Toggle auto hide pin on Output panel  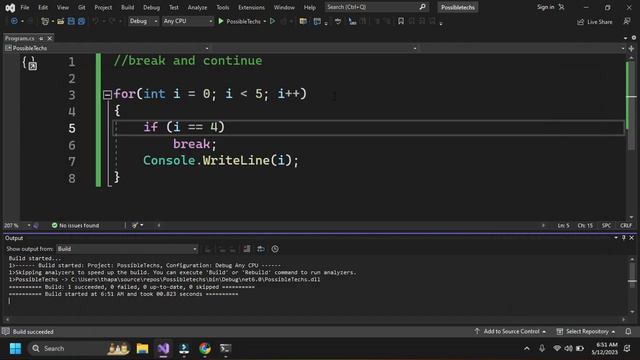pyautogui.click(x=624, y=238)
